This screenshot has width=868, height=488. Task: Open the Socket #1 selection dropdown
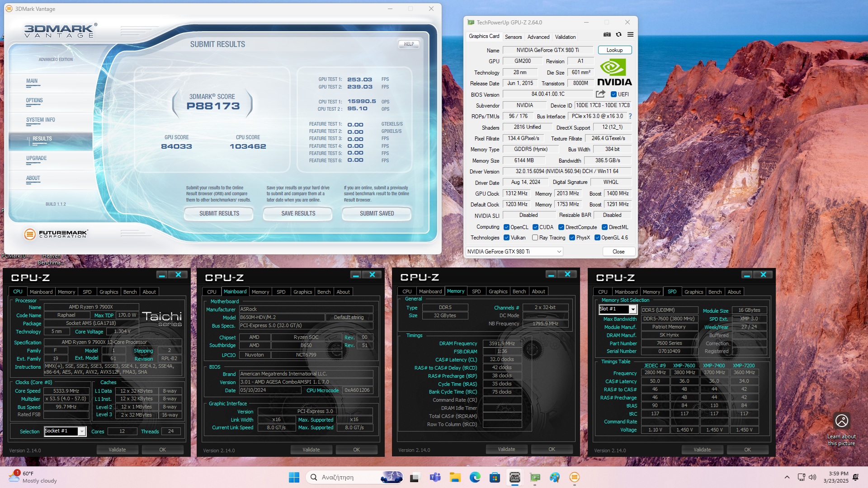point(65,431)
